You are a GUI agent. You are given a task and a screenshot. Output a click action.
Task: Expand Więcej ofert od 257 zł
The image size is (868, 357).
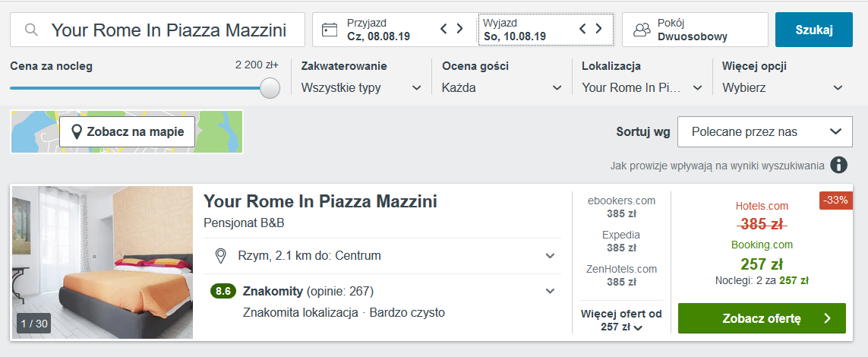click(621, 321)
